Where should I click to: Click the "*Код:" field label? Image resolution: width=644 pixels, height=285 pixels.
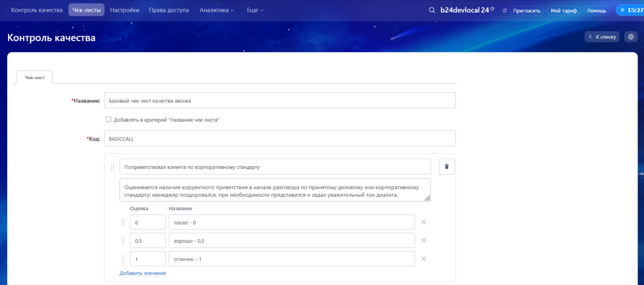(x=93, y=139)
